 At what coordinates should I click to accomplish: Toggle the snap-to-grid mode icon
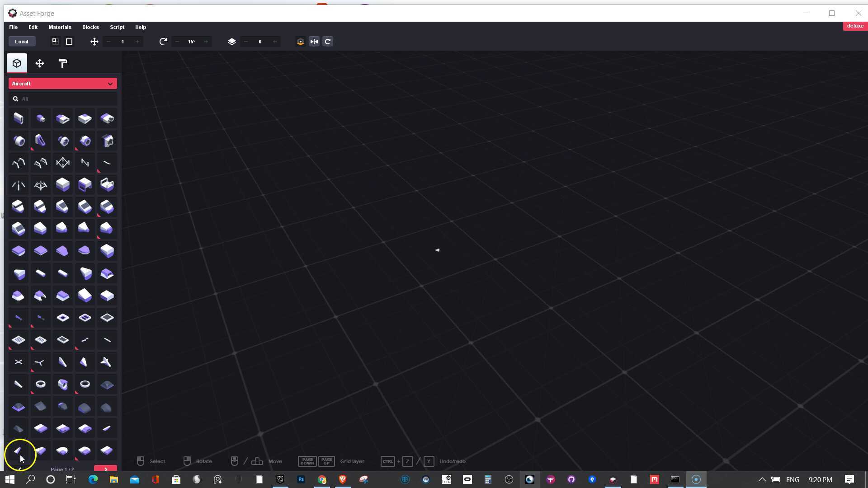pyautogui.click(x=55, y=41)
